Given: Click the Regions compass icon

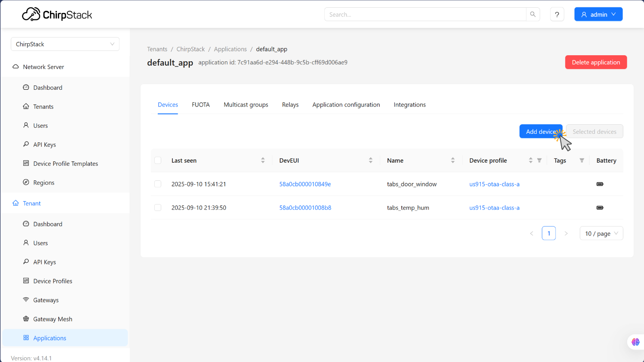Looking at the screenshot, I should pyautogui.click(x=26, y=182).
